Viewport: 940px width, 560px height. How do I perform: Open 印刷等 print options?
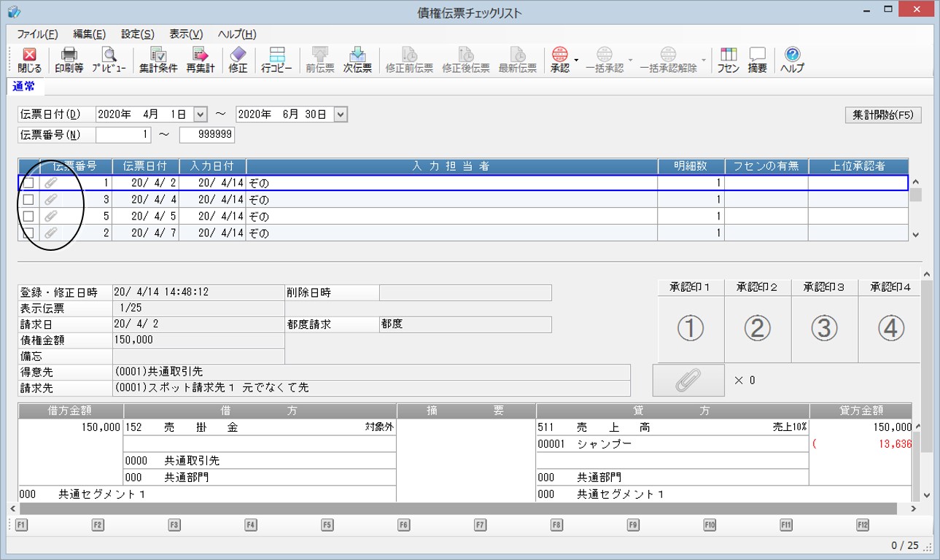[x=69, y=61]
